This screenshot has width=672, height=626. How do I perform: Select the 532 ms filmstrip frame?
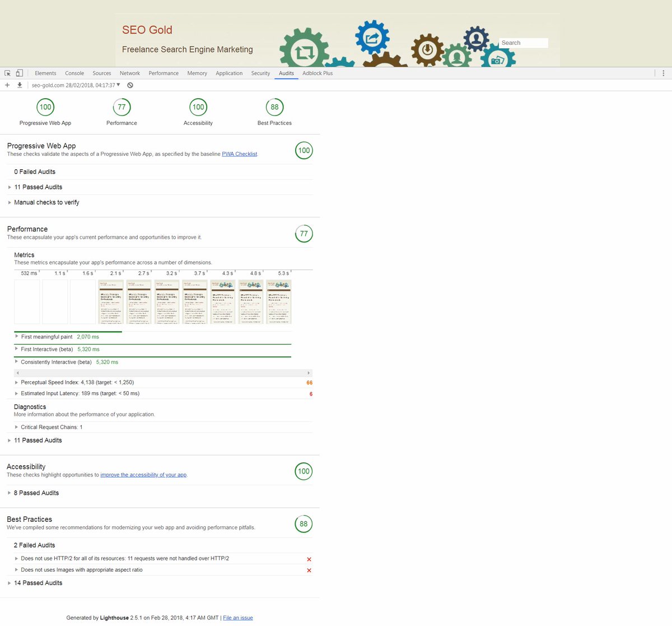[27, 302]
